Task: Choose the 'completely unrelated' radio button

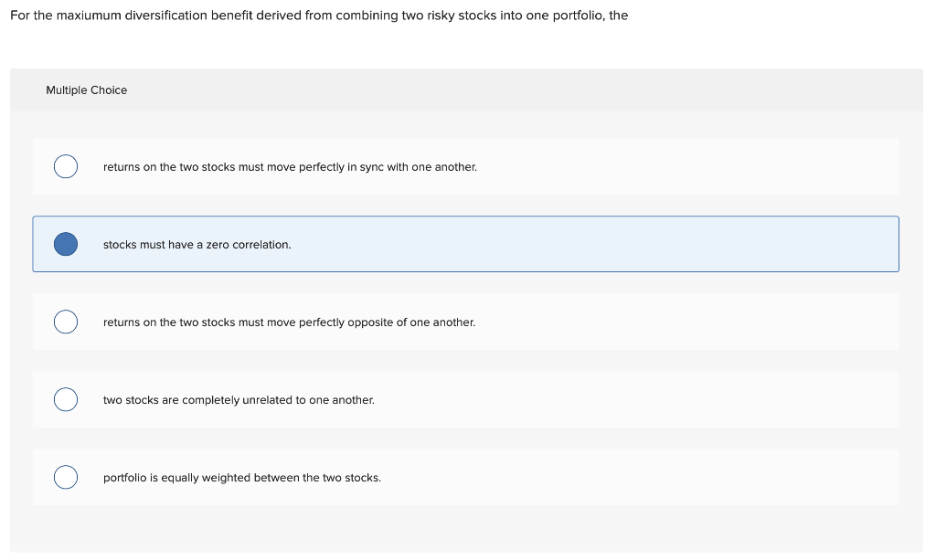Action: pos(65,400)
